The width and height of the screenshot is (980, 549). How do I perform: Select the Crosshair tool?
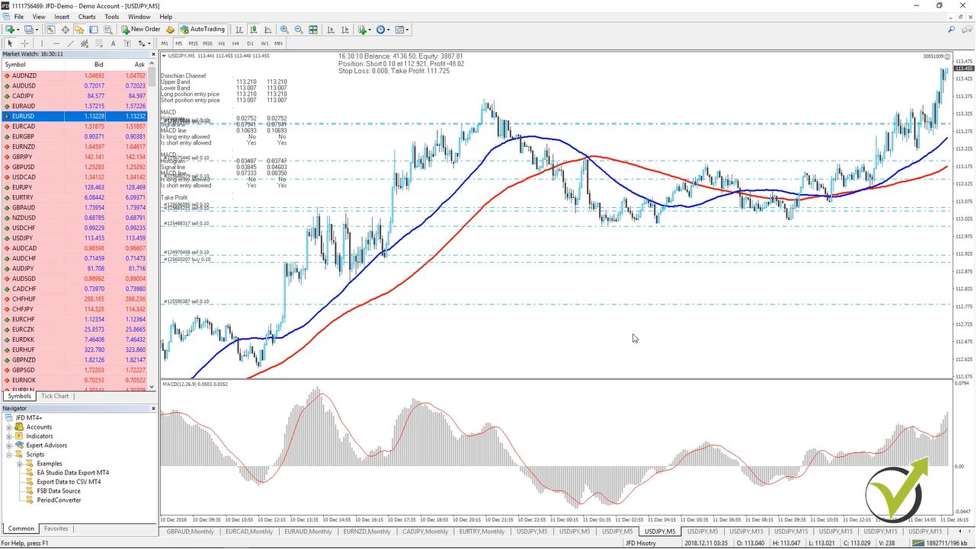click(x=24, y=43)
